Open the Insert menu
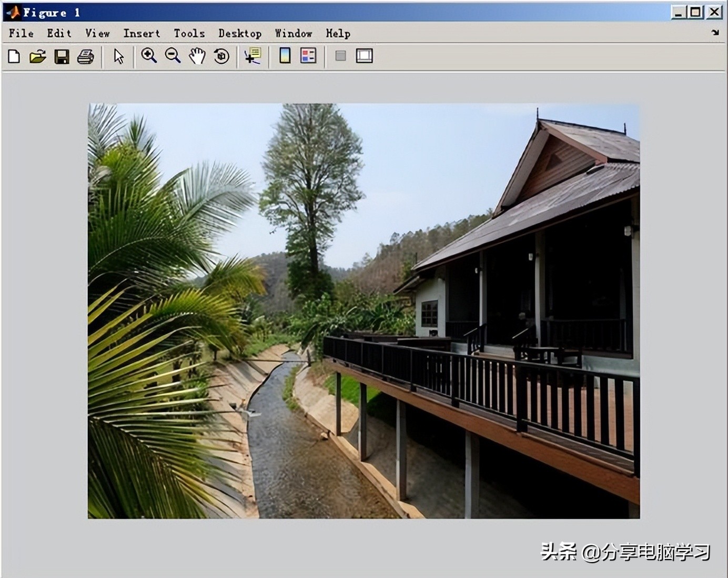Image resolution: width=728 pixels, height=578 pixels. pyautogui.click(x=141, y=33)
